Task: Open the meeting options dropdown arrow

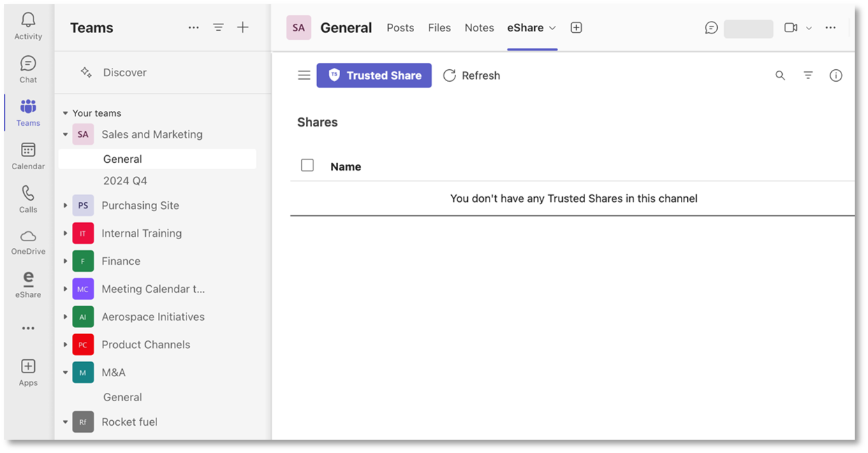Action: (809, 28)
